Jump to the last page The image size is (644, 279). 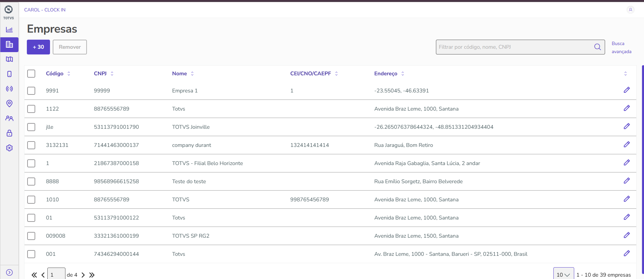(92, 275)
